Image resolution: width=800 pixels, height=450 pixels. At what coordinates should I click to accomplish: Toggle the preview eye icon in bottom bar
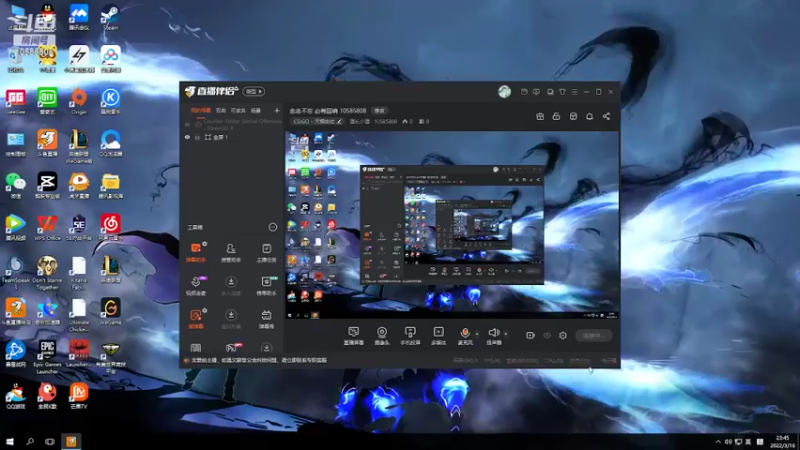click(x=547, y=336)
